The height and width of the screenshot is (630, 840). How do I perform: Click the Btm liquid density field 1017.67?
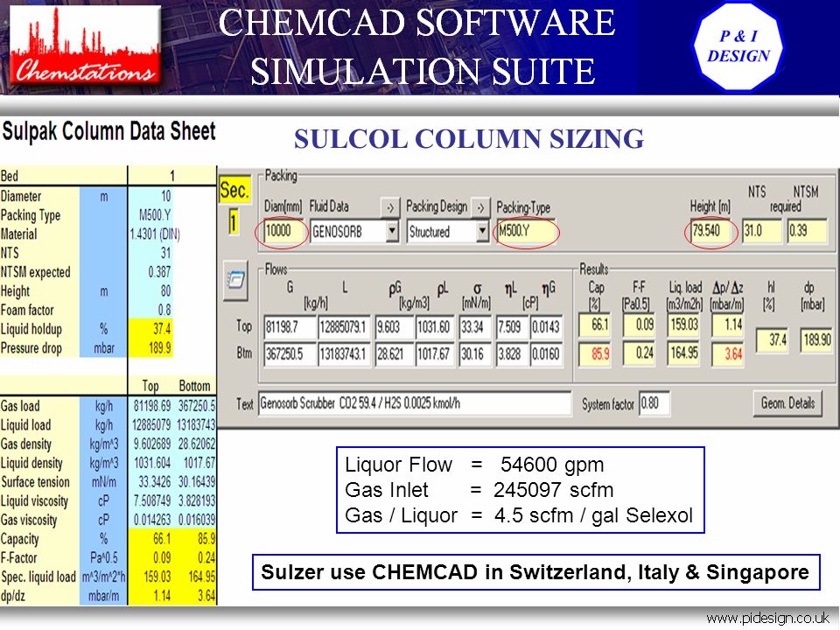435,354
